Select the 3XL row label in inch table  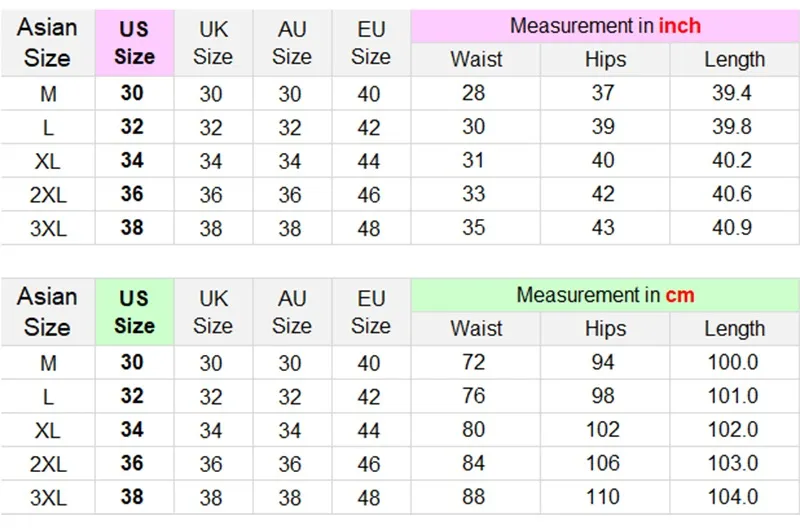[48, 228]
